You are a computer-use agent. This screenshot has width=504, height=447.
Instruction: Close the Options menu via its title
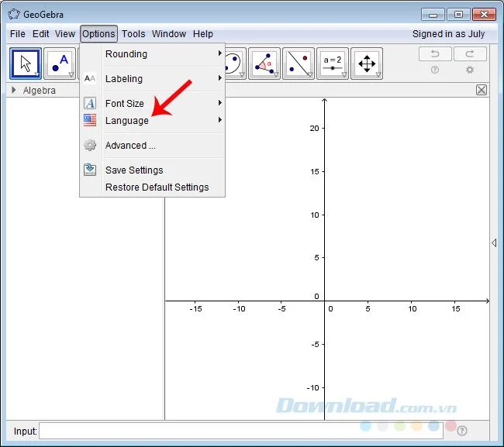pos(98,34)
